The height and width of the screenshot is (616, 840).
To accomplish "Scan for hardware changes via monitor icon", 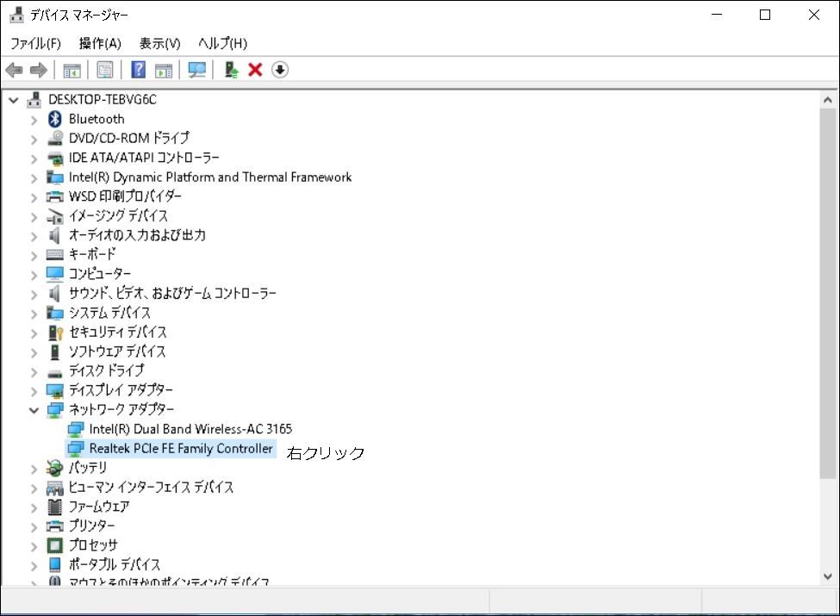I will coord(197,70).
